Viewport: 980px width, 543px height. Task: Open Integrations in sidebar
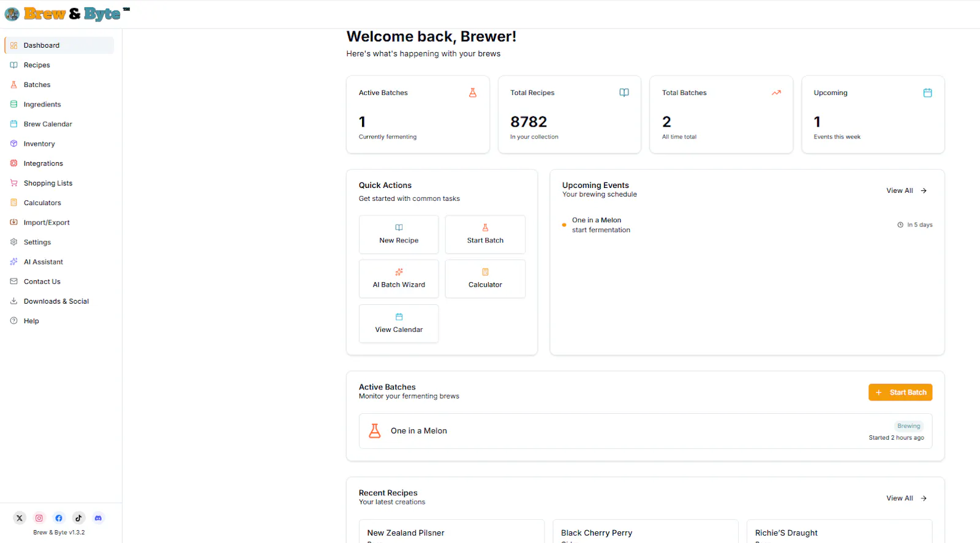coord(59,163)
